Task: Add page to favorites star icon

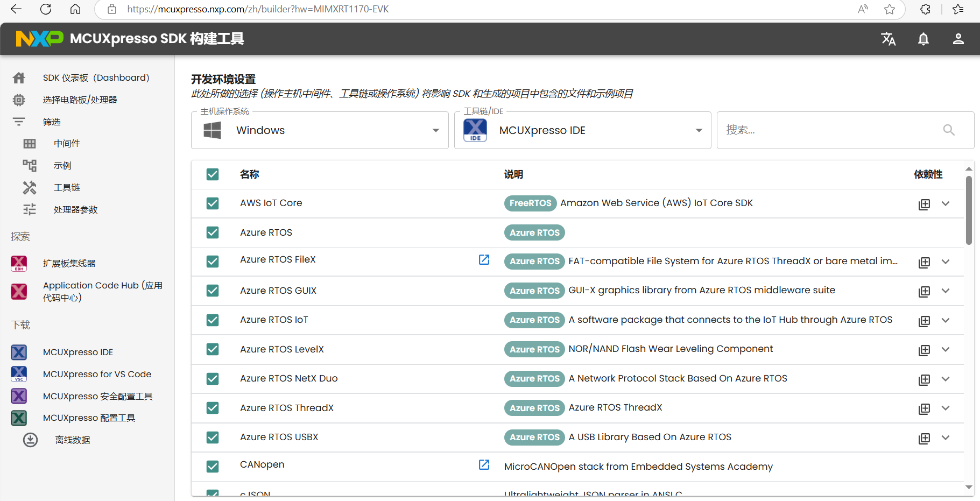Action: (890, 9)
